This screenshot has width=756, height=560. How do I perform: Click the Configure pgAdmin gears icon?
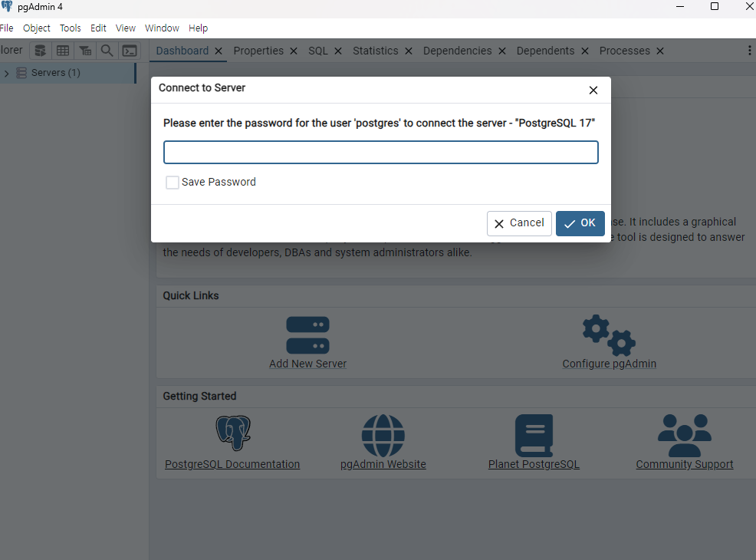pos(609,335)
